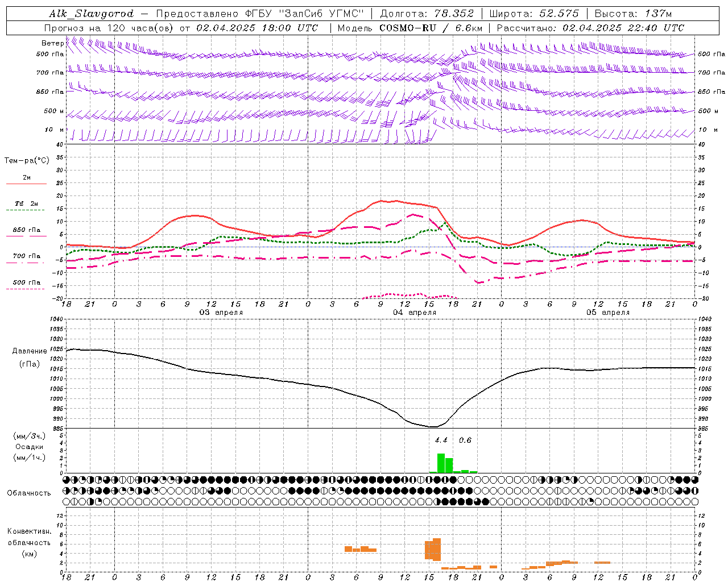Click the Конвективн. label text
The image size is (728, 582).
click(x=30, y=531)
